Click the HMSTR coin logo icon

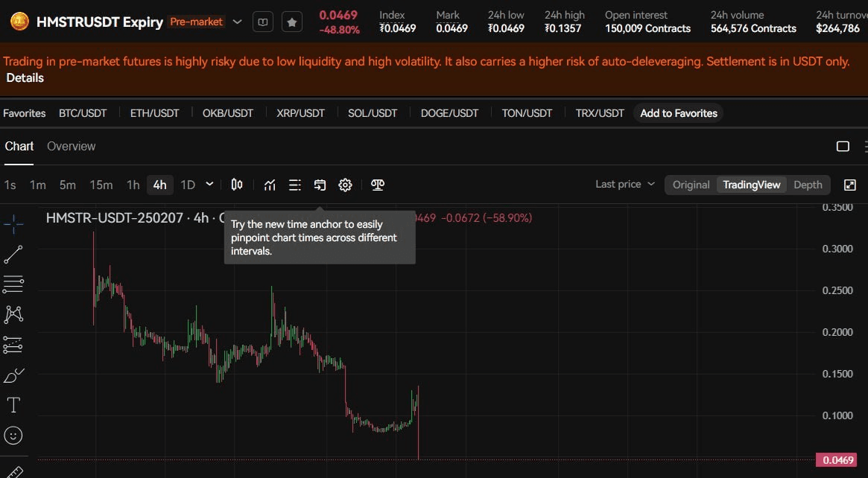[x=19, y=22]
